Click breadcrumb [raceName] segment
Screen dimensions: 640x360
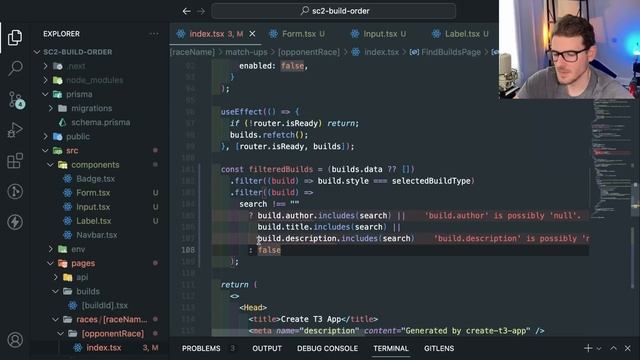point(192,52)
